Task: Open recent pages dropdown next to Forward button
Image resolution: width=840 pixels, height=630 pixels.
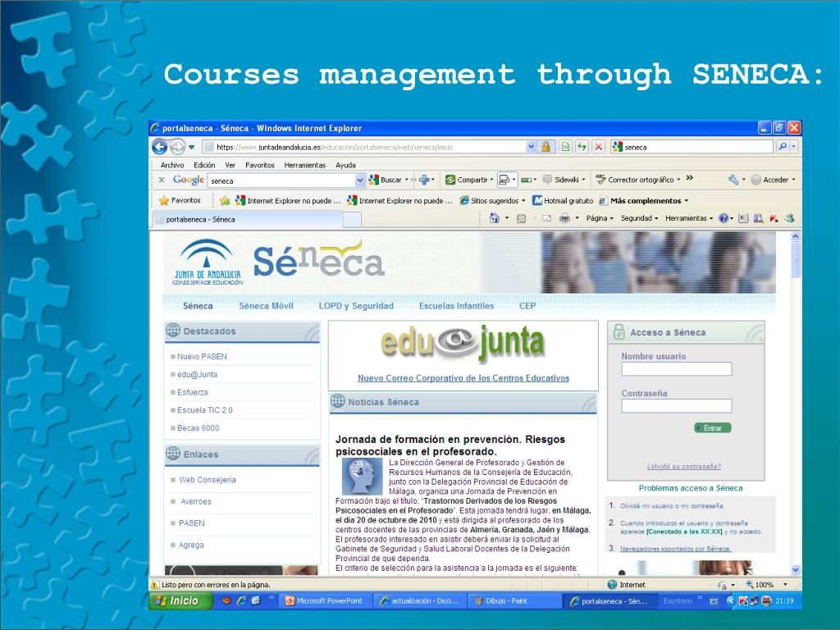Action: coord(191,147)
